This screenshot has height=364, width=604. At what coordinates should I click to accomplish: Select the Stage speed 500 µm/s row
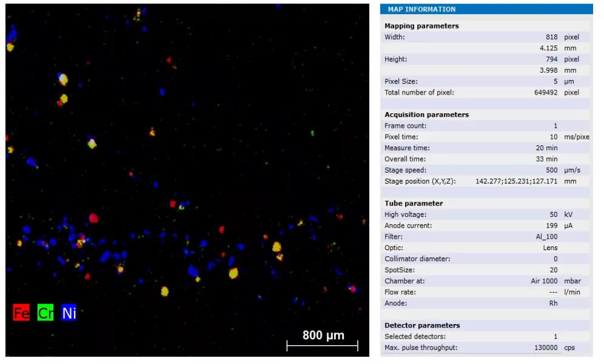click(485, 170)
